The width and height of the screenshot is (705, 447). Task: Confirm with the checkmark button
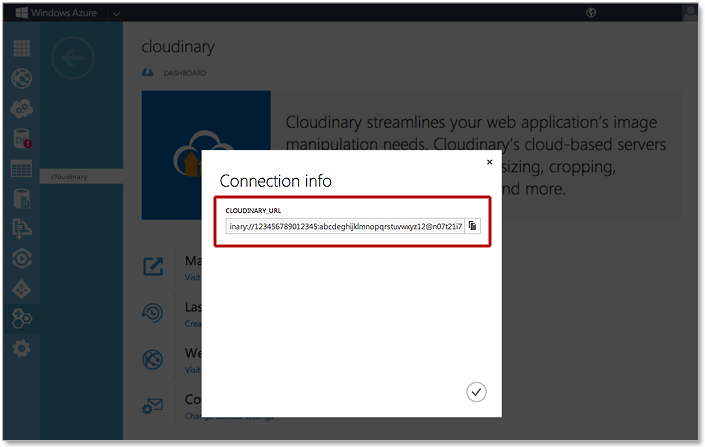(476, 392)
